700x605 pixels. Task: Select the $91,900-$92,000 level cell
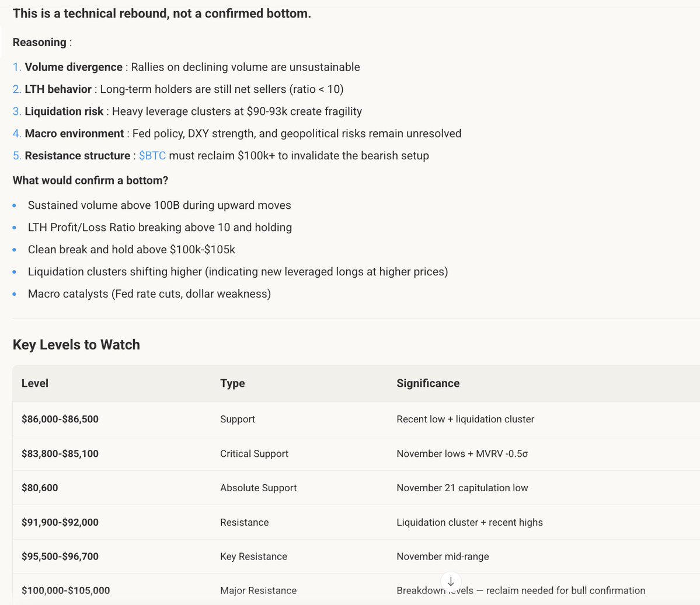coord(60,522)
